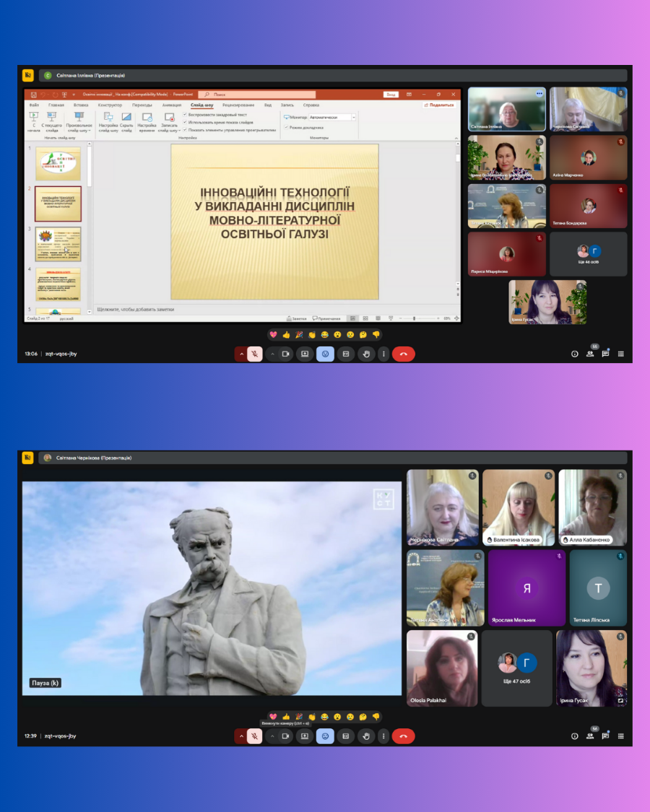Expand camera options arrow in the lower meeting
The image size is (650, 812).
[x=272, y=736]
